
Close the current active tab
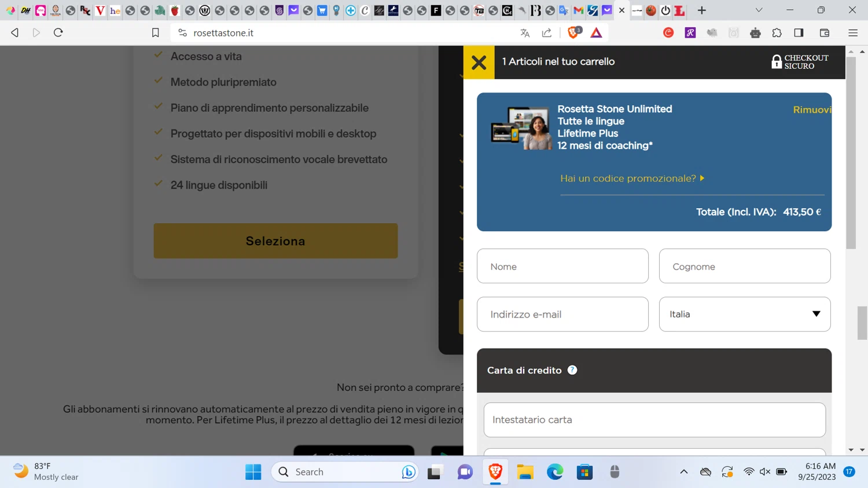pyautogui.click(x=622, y=10)
